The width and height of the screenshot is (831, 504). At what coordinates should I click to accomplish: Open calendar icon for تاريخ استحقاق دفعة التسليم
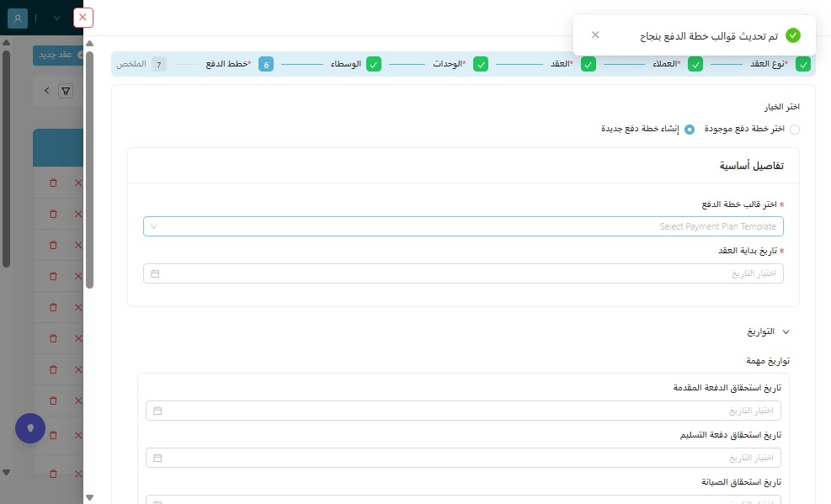(157, 458)
